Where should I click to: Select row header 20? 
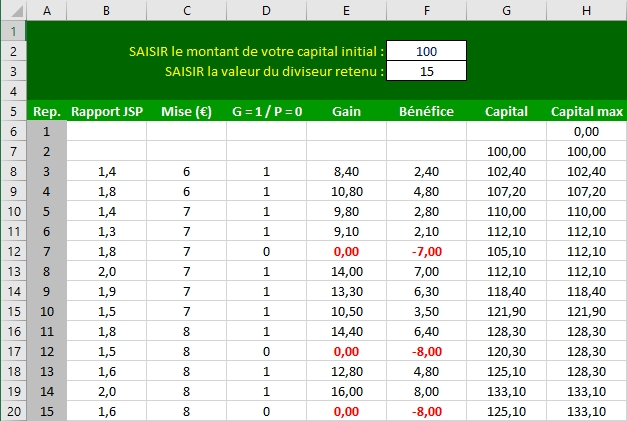click(x=13, y=410)
